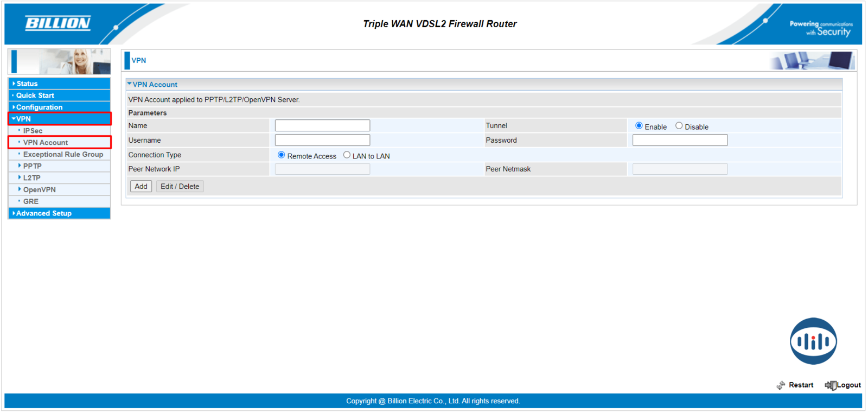
Task: Select the Tunnel Enable radio button
Action: pos(639,126)
